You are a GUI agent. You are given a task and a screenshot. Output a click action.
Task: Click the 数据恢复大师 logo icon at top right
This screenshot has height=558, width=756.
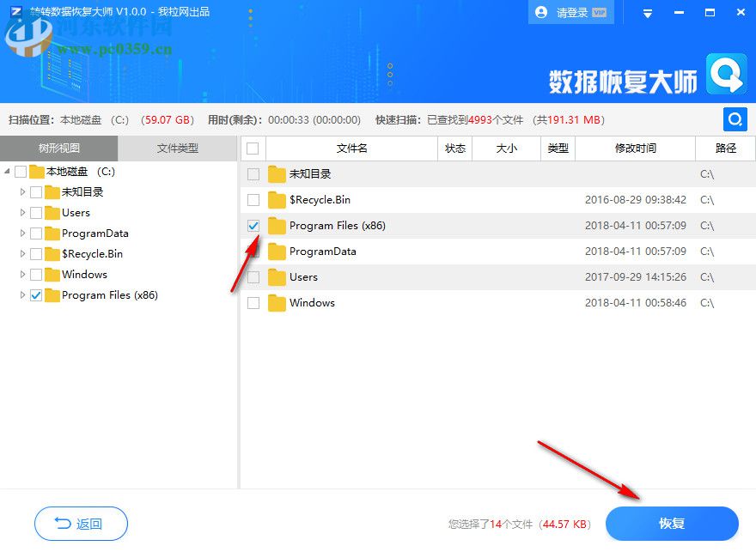click(x=726, y=76)
